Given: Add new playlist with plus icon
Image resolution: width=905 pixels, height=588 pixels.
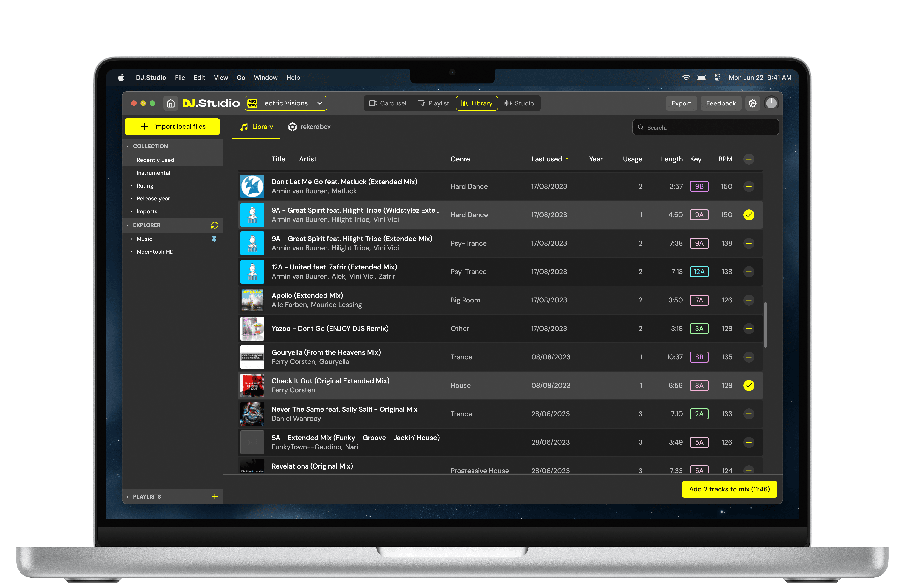Looking at the screenshot, I should click(215, 496).
